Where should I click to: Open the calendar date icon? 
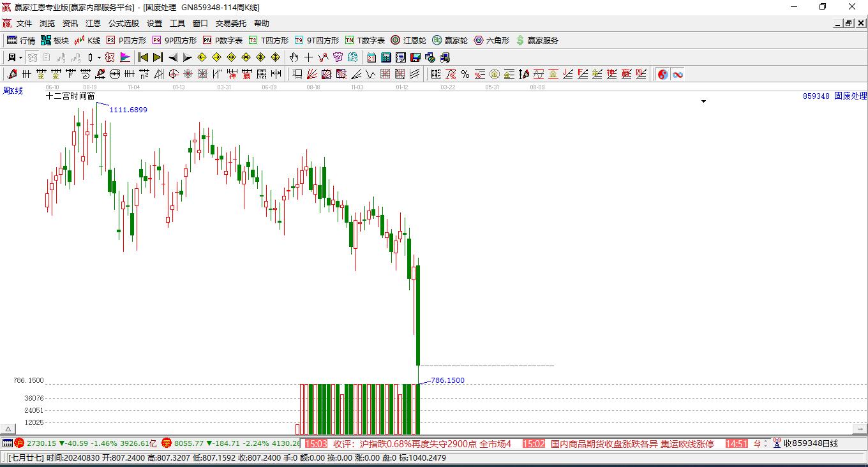pyautogui.click(x=371, y=57)
